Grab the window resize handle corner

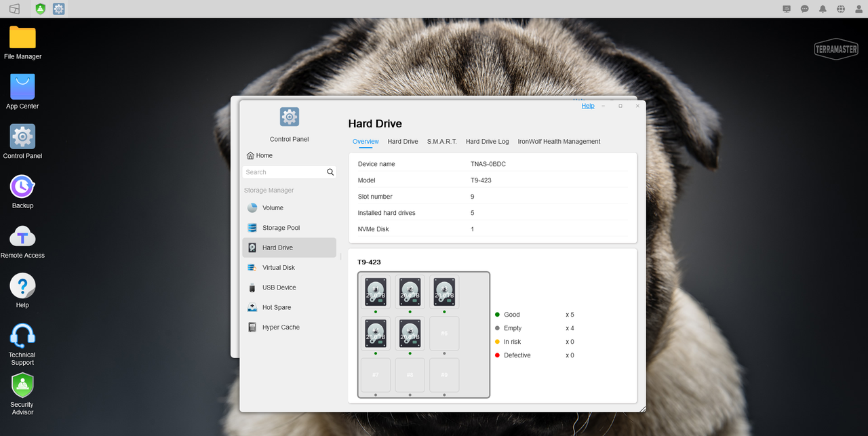(642, 408)
